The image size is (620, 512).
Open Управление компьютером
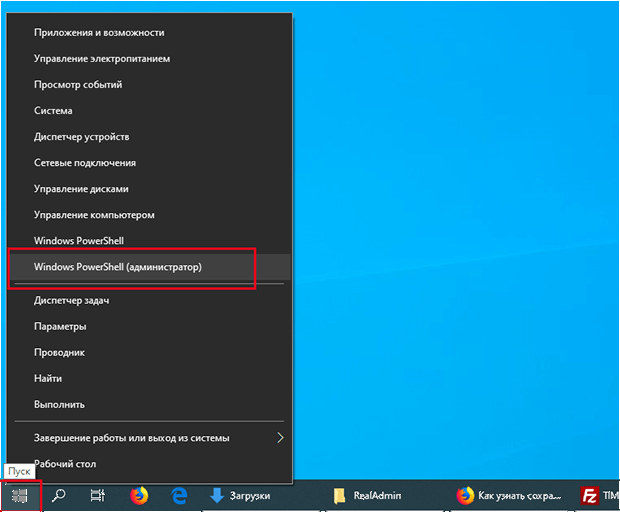[x=149, y=215]
